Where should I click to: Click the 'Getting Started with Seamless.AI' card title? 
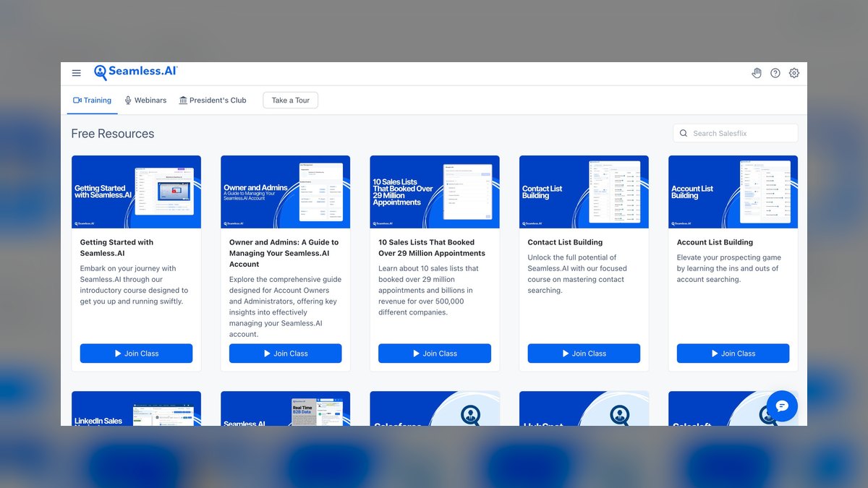(x=116, y=248)
